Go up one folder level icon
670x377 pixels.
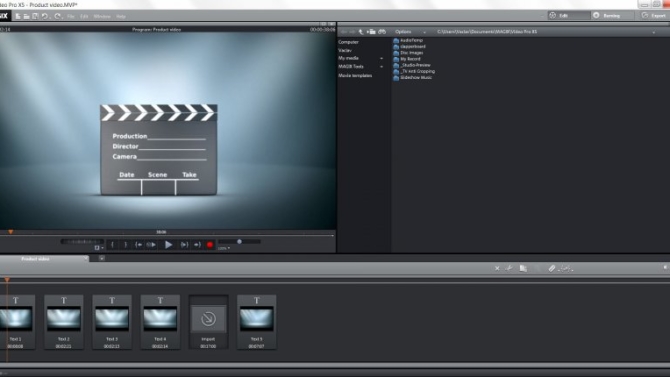tap(361, 32)
